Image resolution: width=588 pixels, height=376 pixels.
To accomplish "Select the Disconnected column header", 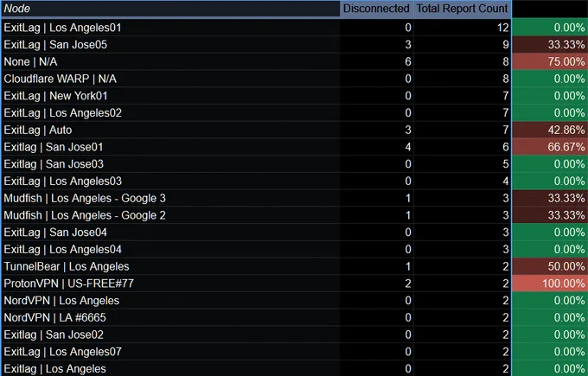I will coord(376,9).
